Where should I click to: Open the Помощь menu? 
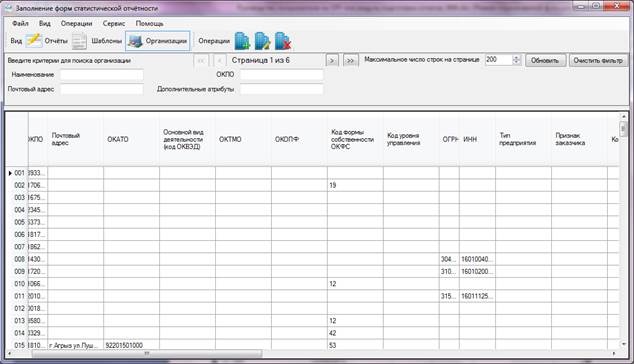(149, 23)
